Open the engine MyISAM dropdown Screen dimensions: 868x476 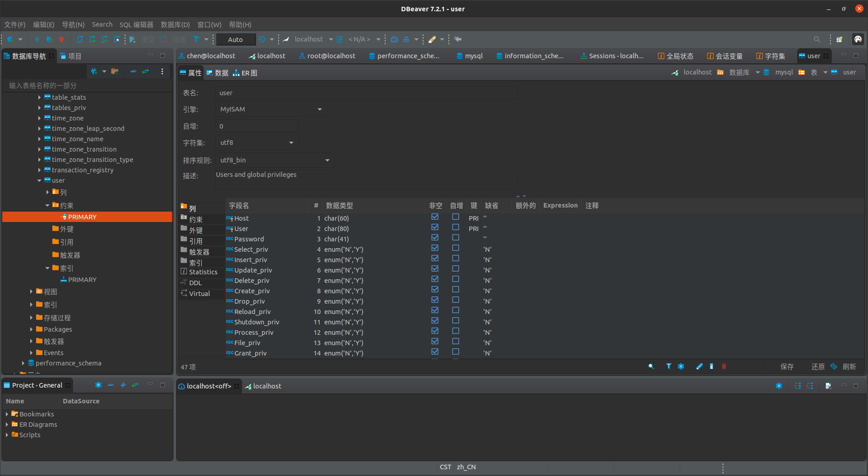(271, 109)
